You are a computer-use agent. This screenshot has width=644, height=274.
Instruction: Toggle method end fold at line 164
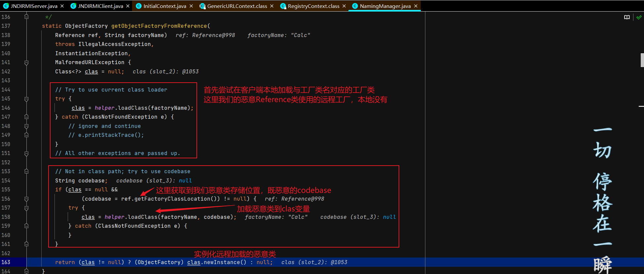pyautogui.click(x=26, y=271)
